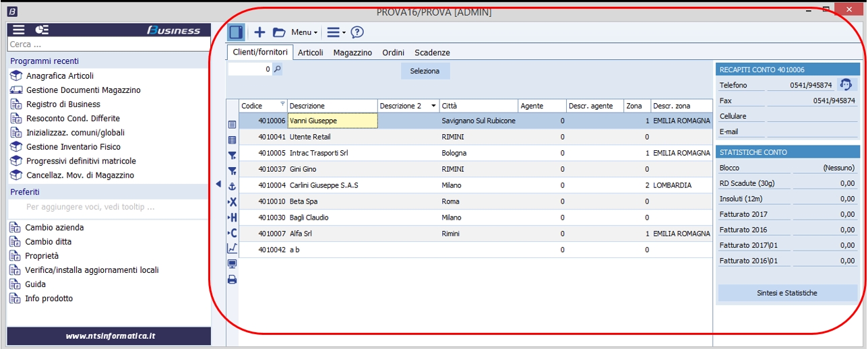Expand the Descrizione 2 column dropdown

tap(433, 106)
